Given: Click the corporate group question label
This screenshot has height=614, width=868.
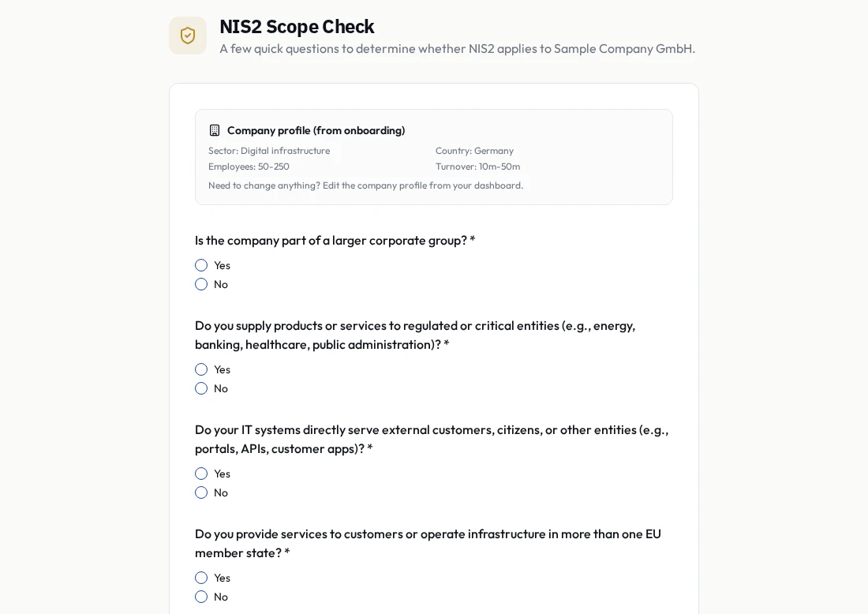Looking at the screenshot, I should [x=335, y=240].
